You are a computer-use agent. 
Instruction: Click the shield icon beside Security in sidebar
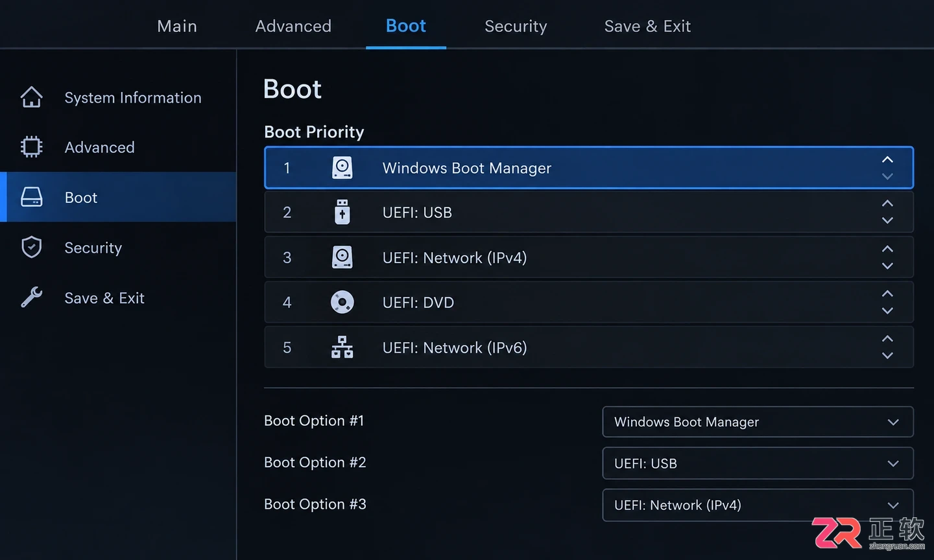[x=31, y=247]
